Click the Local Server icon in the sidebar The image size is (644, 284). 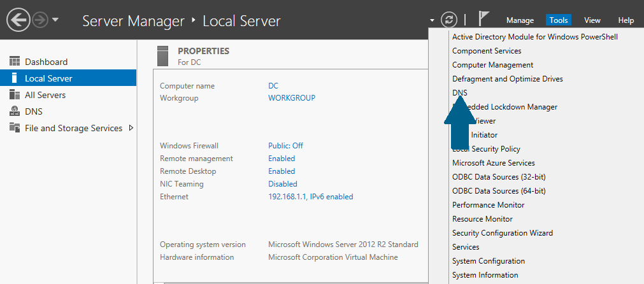point(15,78)
